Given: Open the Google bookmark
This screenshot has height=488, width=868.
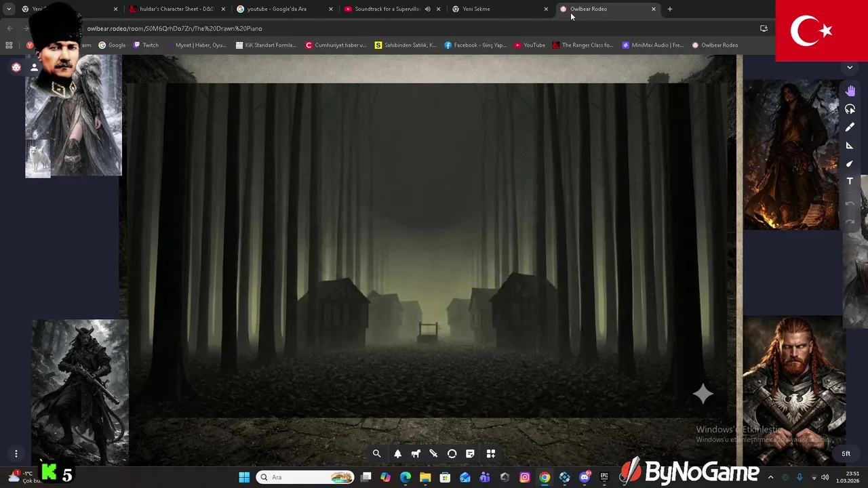Looking at the screenshot, I should point(112,45).
